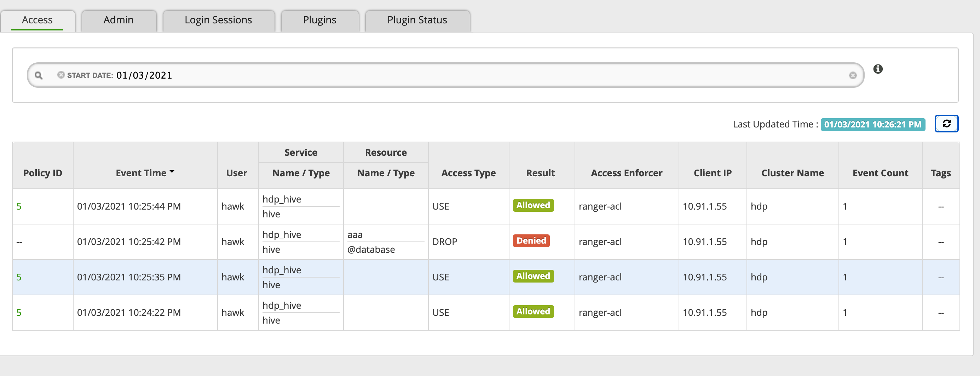
Task: Open the Login Sessions tab
Action: [x=218, y=20]
